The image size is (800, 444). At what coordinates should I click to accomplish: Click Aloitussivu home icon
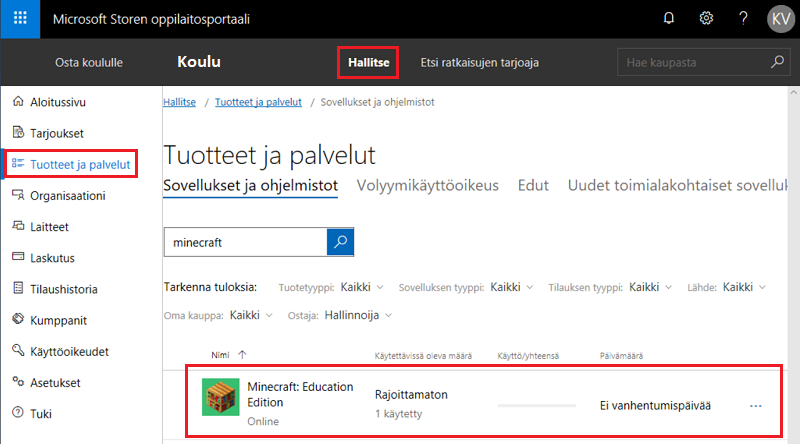[18, 101]
